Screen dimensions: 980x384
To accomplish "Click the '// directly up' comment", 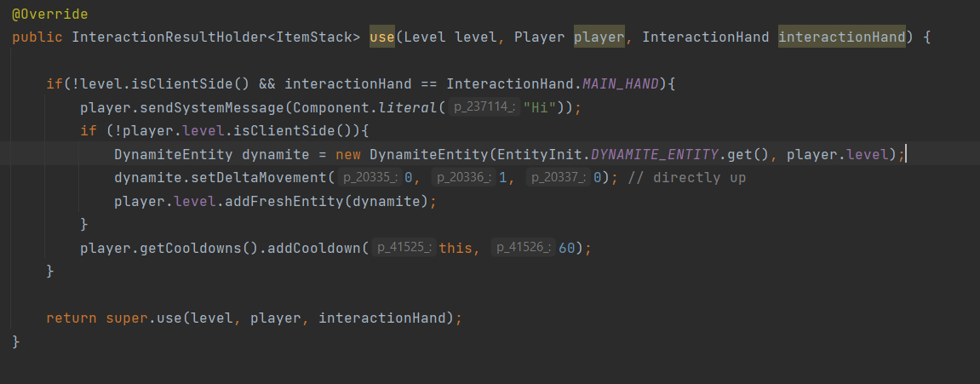I will coord(687,178).
